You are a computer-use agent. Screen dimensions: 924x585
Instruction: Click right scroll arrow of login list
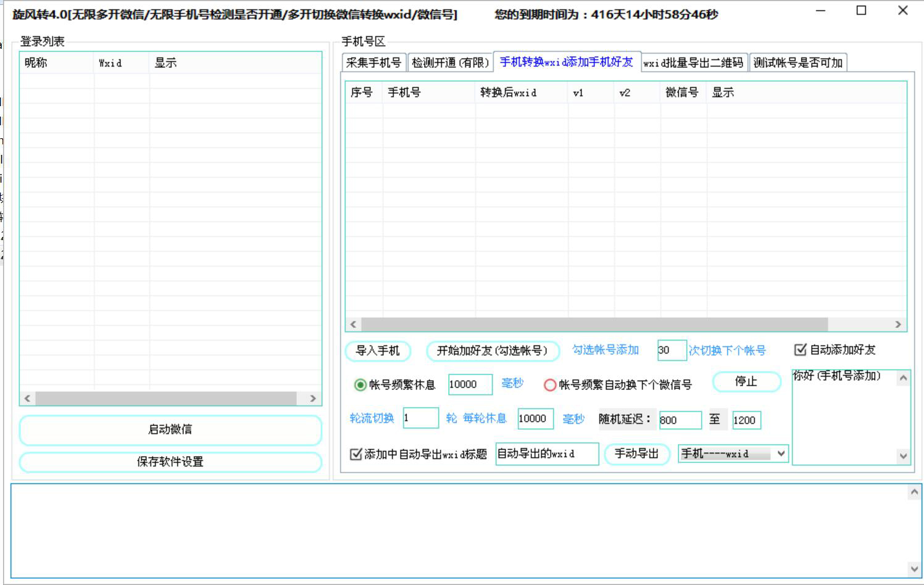pyautogui.click(x=313, y=399)
